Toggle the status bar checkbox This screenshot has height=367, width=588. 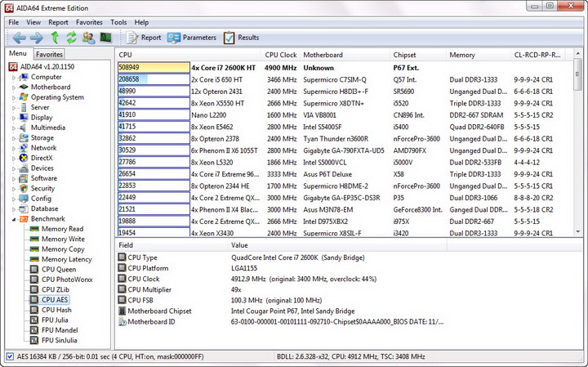pyautogui.click(x=10, y=356)
